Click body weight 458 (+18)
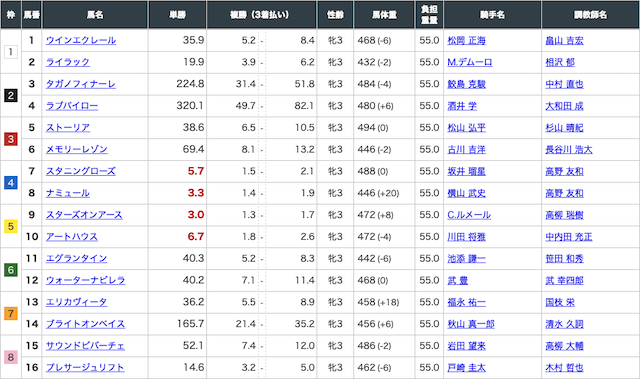Image resolution: width=640 pixels, height=379 pixels. [x=378, y=302]
